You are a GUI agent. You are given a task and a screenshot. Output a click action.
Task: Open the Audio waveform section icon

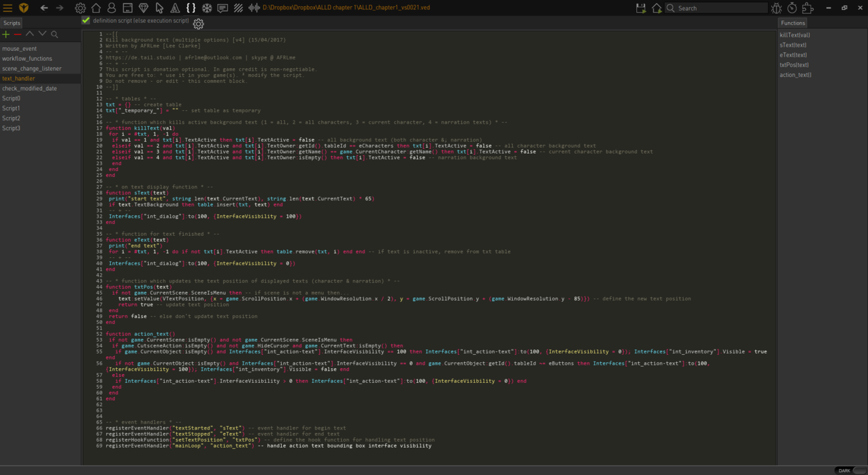coord(254,8)
